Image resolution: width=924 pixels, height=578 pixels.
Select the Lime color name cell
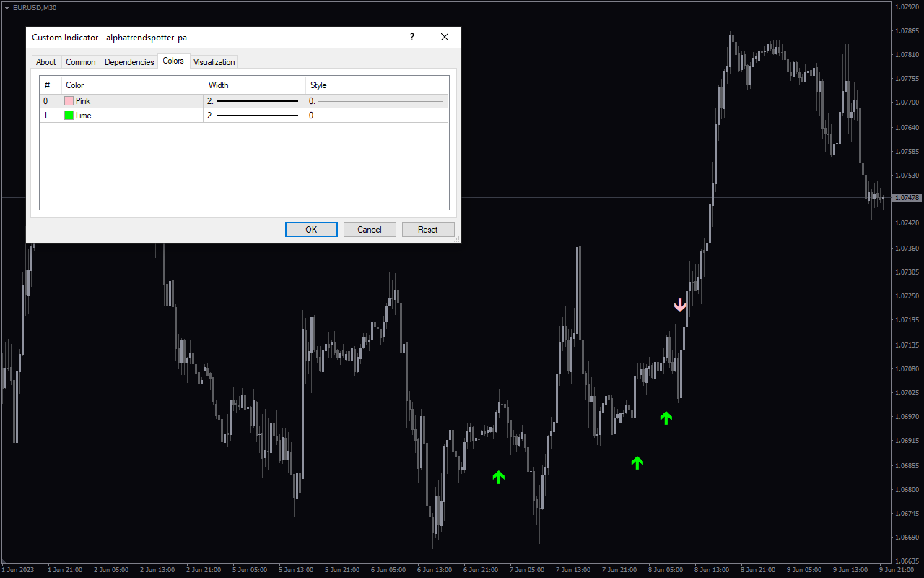[132, 116]
